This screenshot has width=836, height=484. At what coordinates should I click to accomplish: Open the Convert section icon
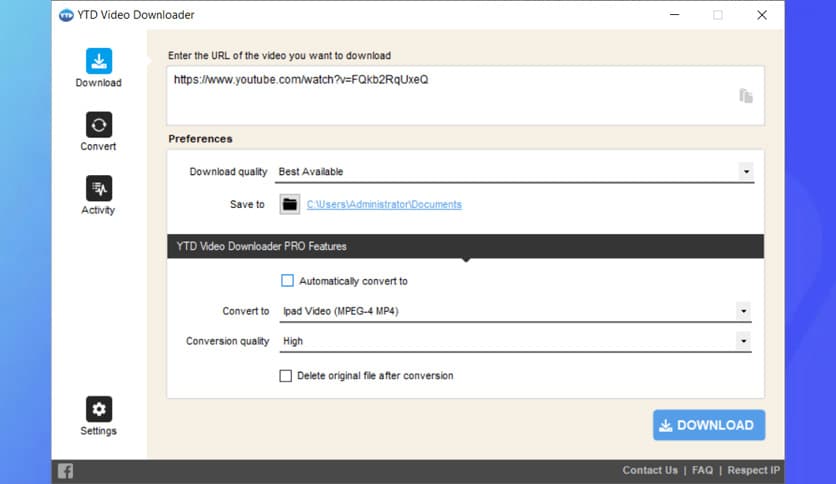point(99,125)
